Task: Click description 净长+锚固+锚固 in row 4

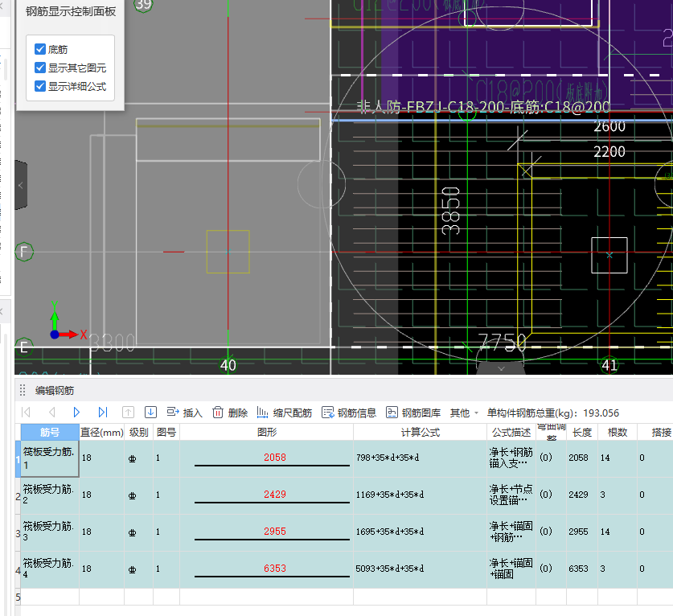Action: pyautogui.click(x=511, y=569)
